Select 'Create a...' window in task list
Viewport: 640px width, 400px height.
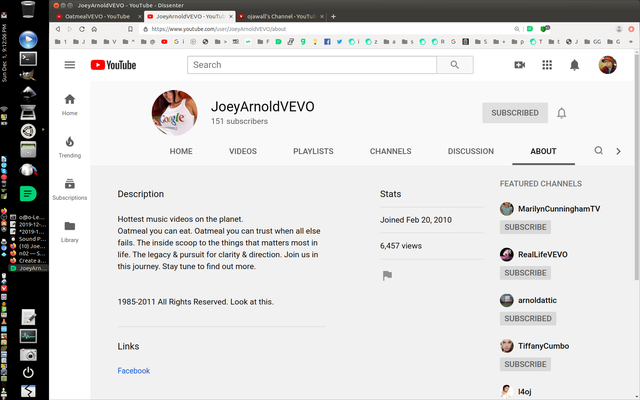point(29,260)
